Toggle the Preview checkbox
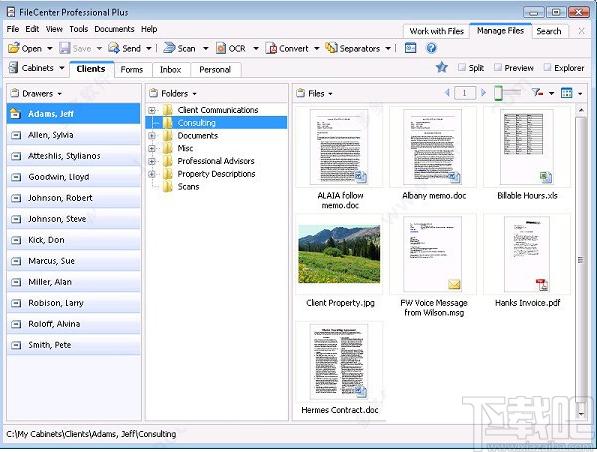The image size is (597, 452). [x=497, y=67]
